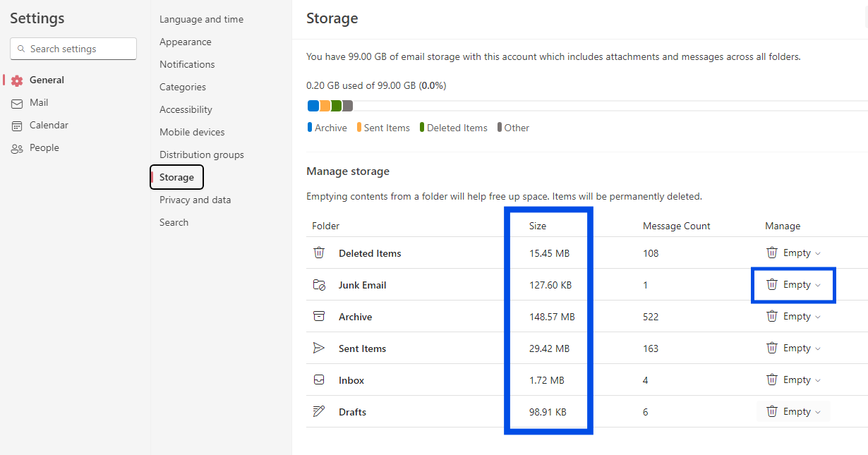Click the Drafts pencil icon

319,412
